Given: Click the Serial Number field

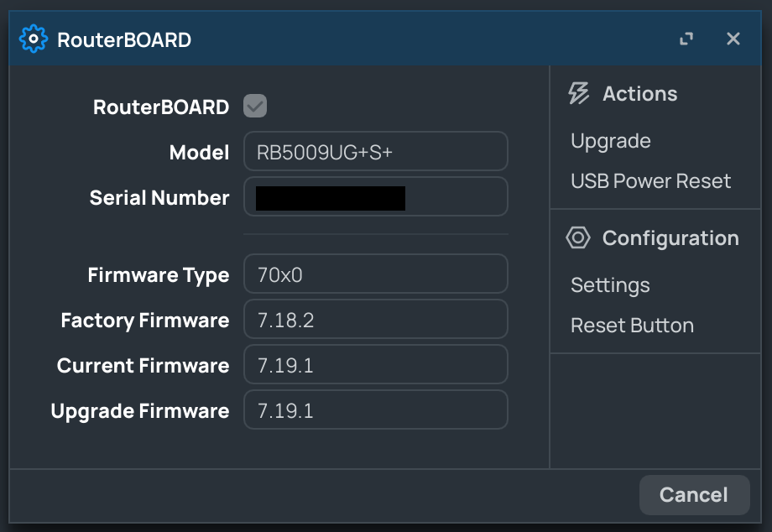Looking at the screenshot, I should (x=376, y=197).
